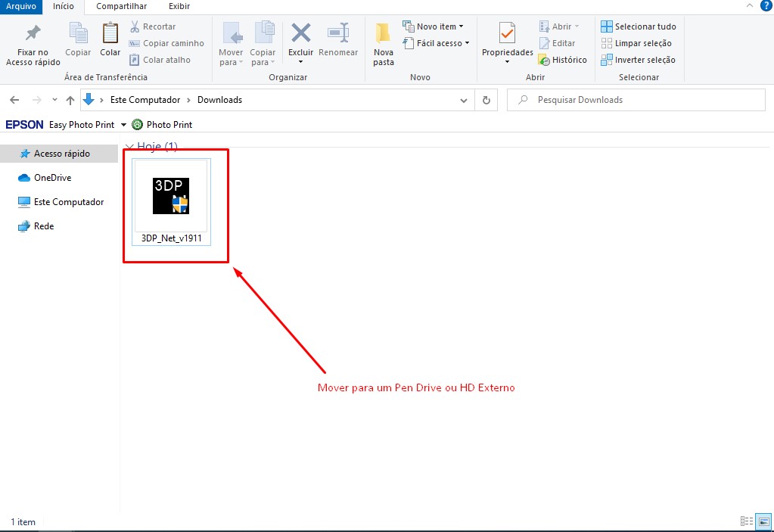This screenshot has width=774, height=532.
Task: Open the Copiar para menu
Action: coord(263,45)
